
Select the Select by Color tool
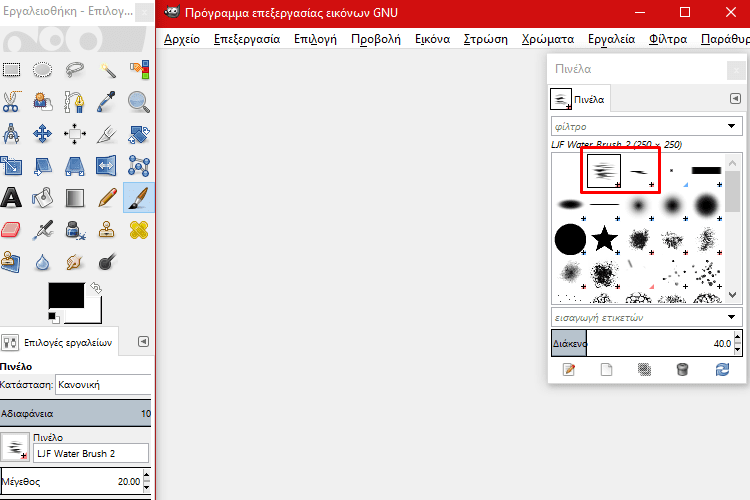(139, 70)
